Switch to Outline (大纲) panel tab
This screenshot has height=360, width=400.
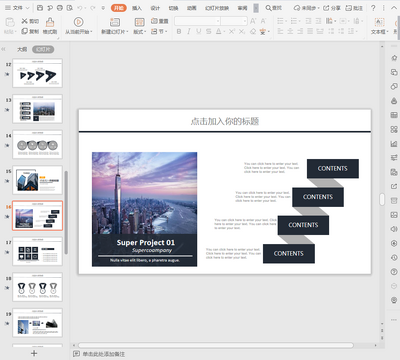22,49
